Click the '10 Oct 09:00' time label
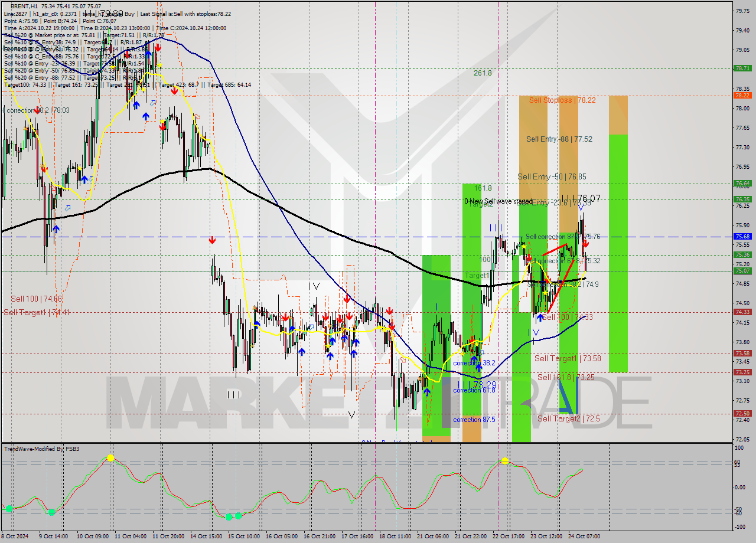 point(93,537)
